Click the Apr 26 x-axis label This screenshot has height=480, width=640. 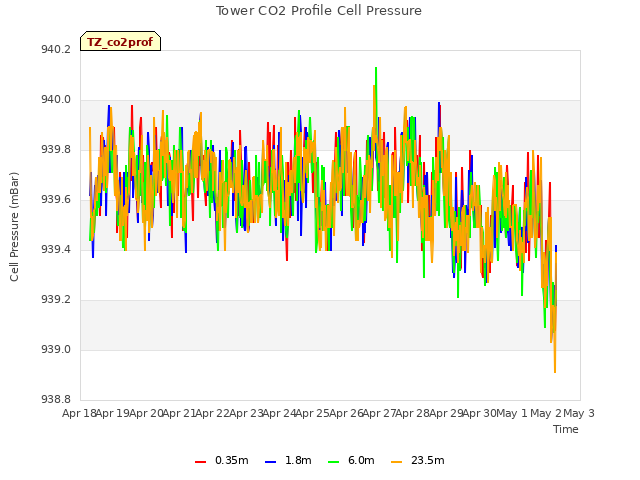point(347,413)
